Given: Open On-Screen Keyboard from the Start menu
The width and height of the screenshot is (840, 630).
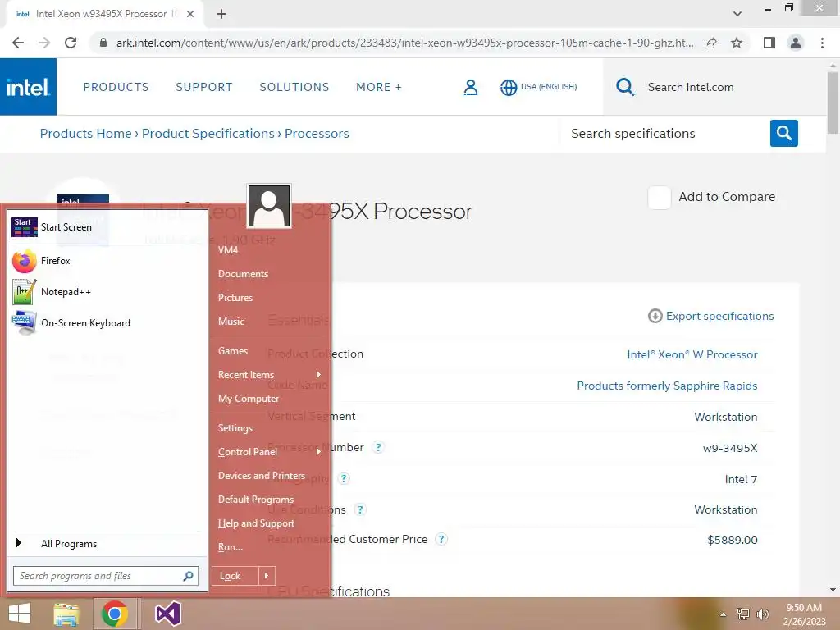Looking at the screenshot, I should 24,323.
